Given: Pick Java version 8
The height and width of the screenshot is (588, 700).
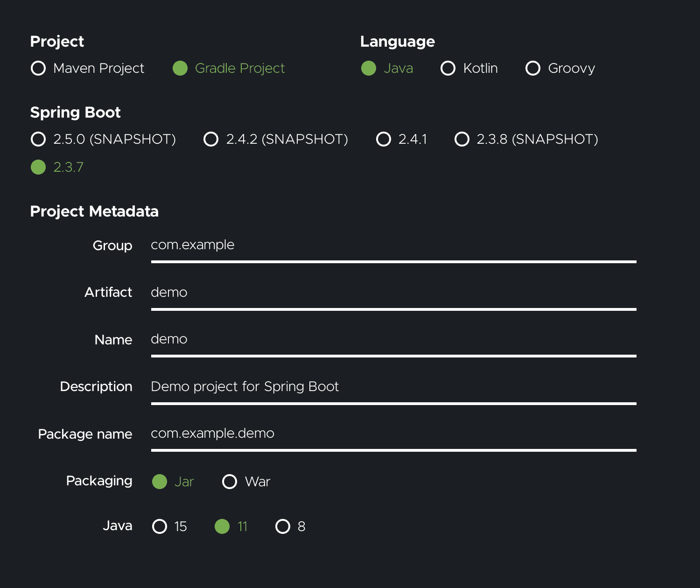Looking at the screenshot, I should pos(290,526).
